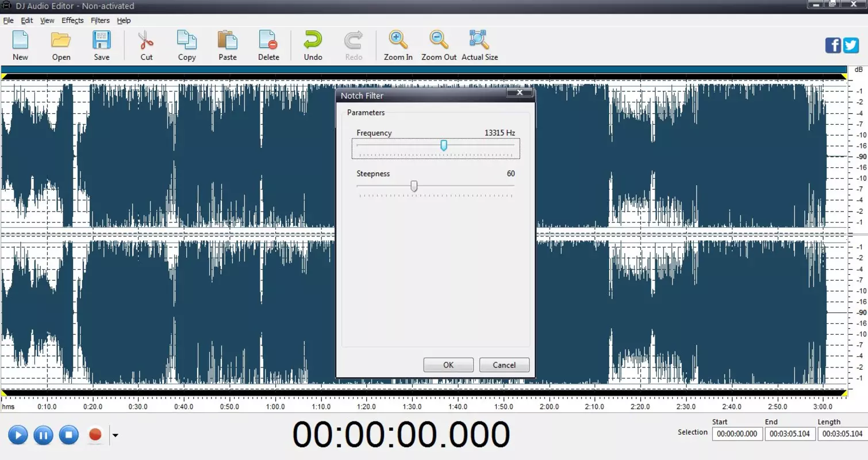The image size is (868, 460).
Task: Open the Facebook link icon
Action: pos(833,45)
